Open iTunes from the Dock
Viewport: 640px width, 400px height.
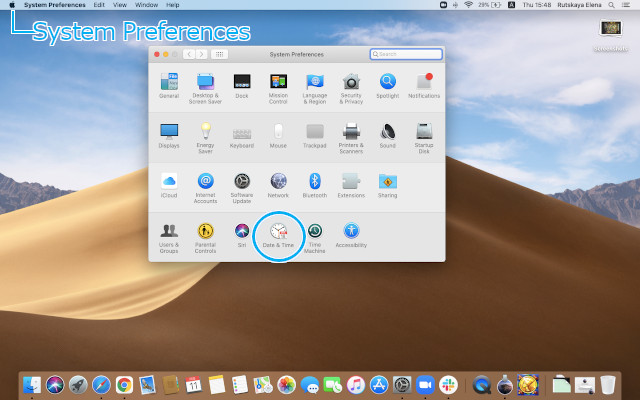[x=356, y=384]
